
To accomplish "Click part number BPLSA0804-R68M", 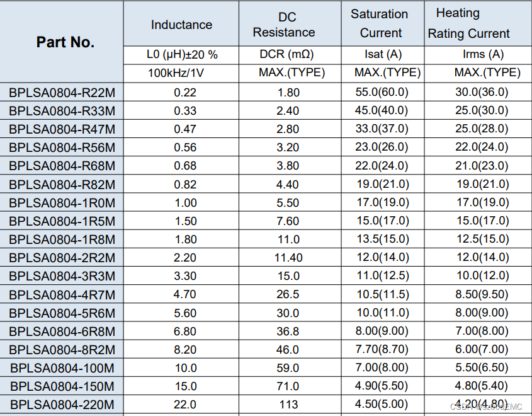I will coord(62,166).
